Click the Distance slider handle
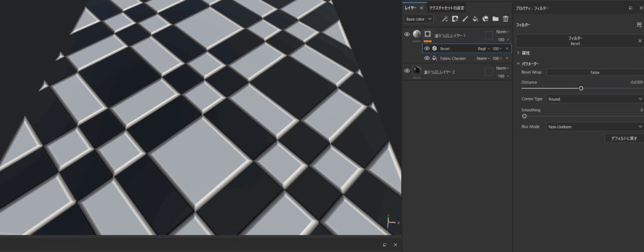Viewport: 644px width, 252px height. (581, 89)
